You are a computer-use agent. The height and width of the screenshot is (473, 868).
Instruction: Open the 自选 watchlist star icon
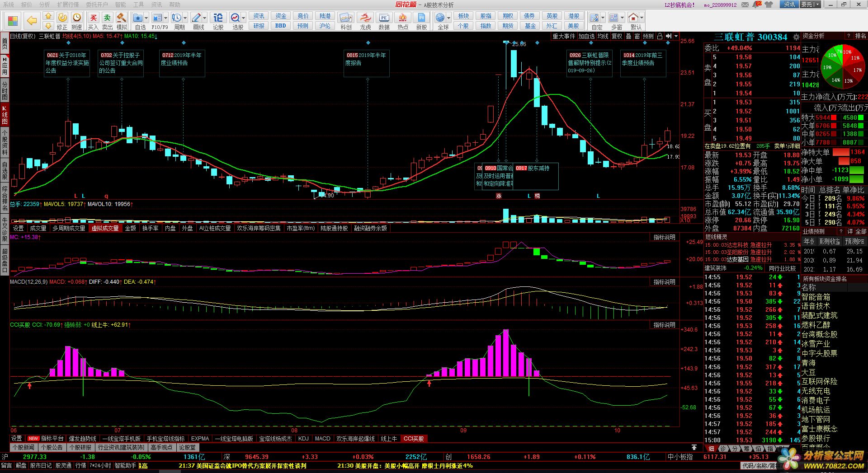click(x=138, y=18)
